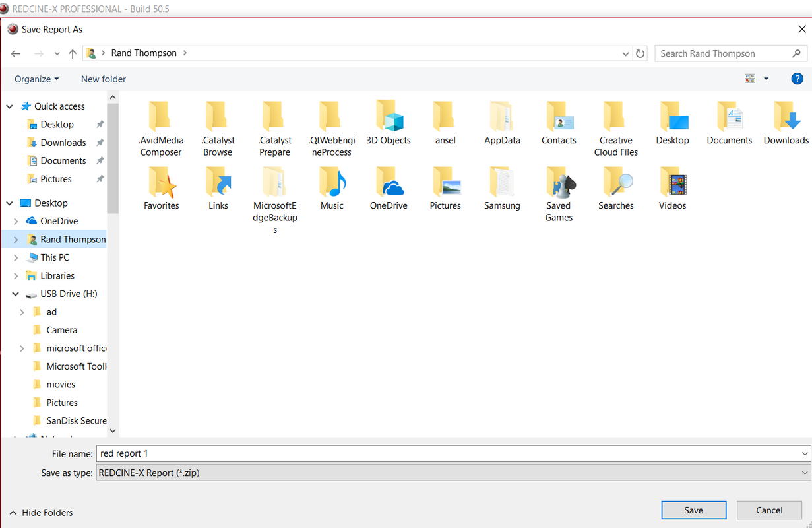Viewport: 812px width, 528px height.
Task: Select the MicrosoftEdgeBackups folder
Action: 275,200
